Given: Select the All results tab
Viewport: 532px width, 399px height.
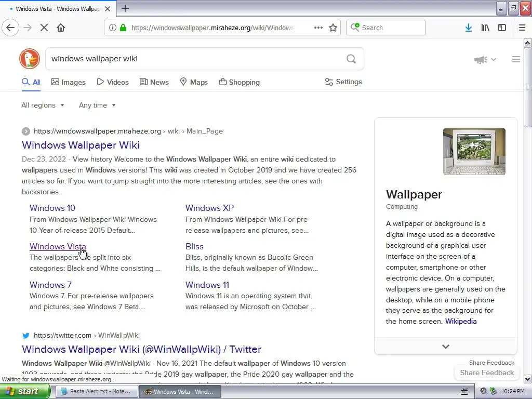Looking at the screenshot, I should 31,82.
